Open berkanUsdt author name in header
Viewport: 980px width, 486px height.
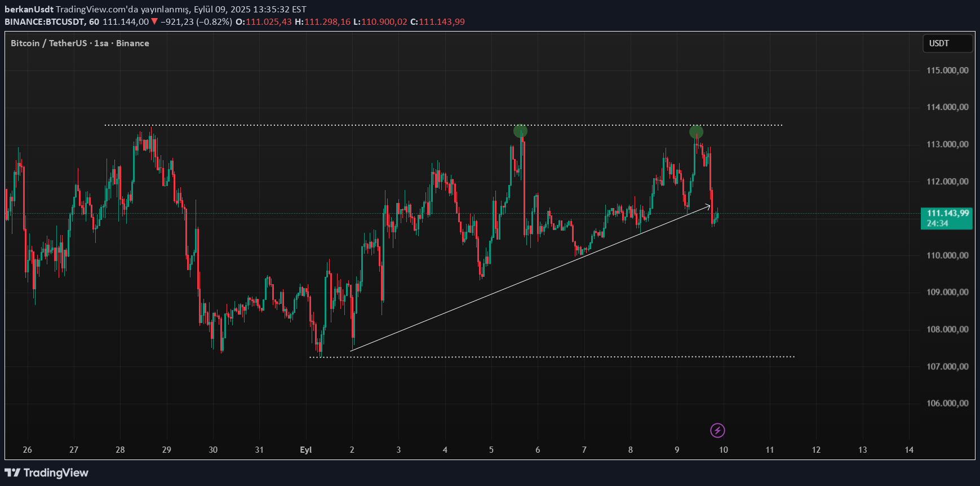point(29,10)
